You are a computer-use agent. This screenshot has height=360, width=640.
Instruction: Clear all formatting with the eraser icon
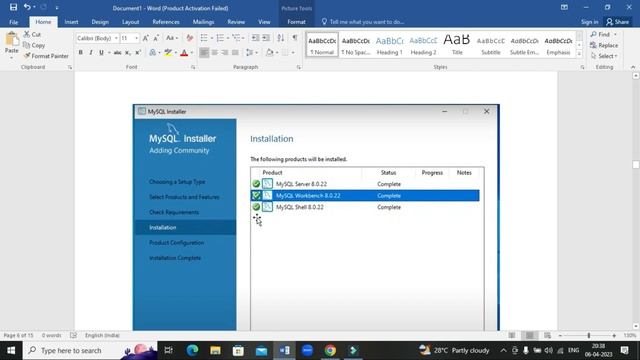pyautogui.click(x=189, y=38)
